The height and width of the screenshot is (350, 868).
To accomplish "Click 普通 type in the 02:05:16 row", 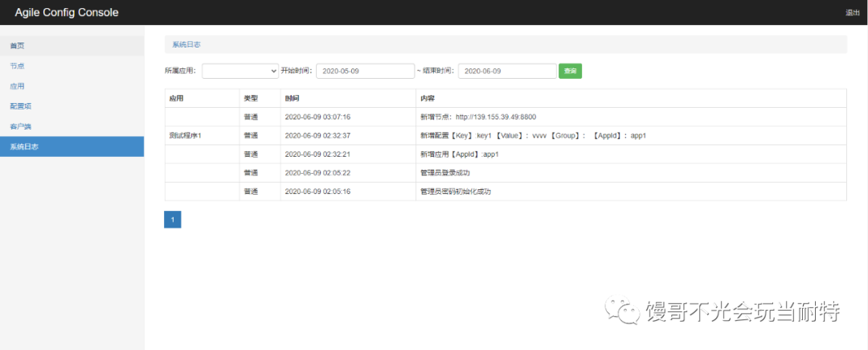I will pyautogui.click(x=251, y=191).
